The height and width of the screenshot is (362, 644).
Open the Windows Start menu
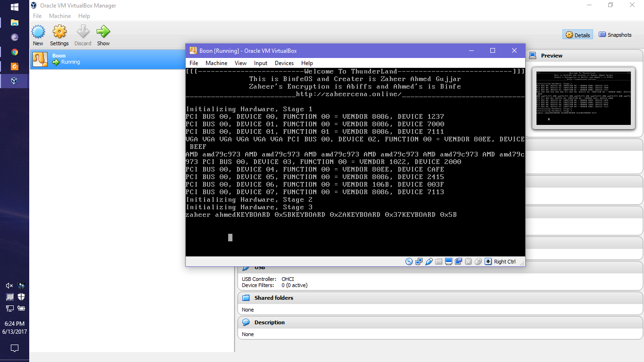[14, 7]
